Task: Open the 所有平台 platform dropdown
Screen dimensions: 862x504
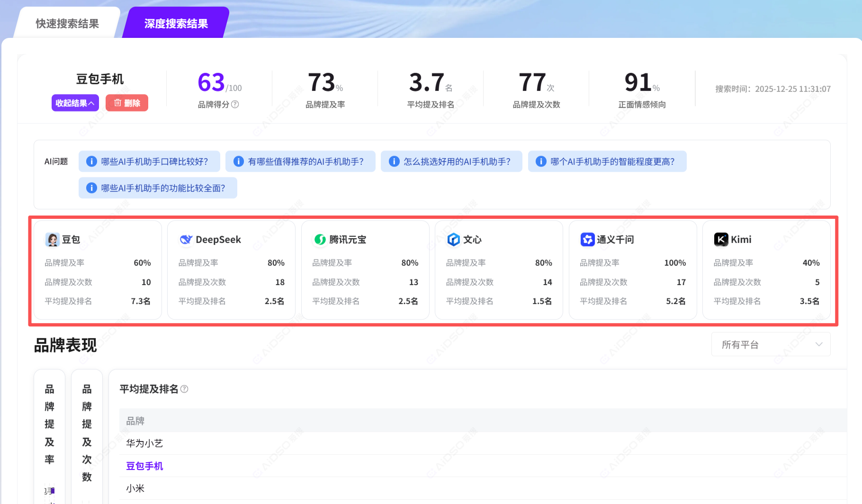Action: click(x=771, y=345)
